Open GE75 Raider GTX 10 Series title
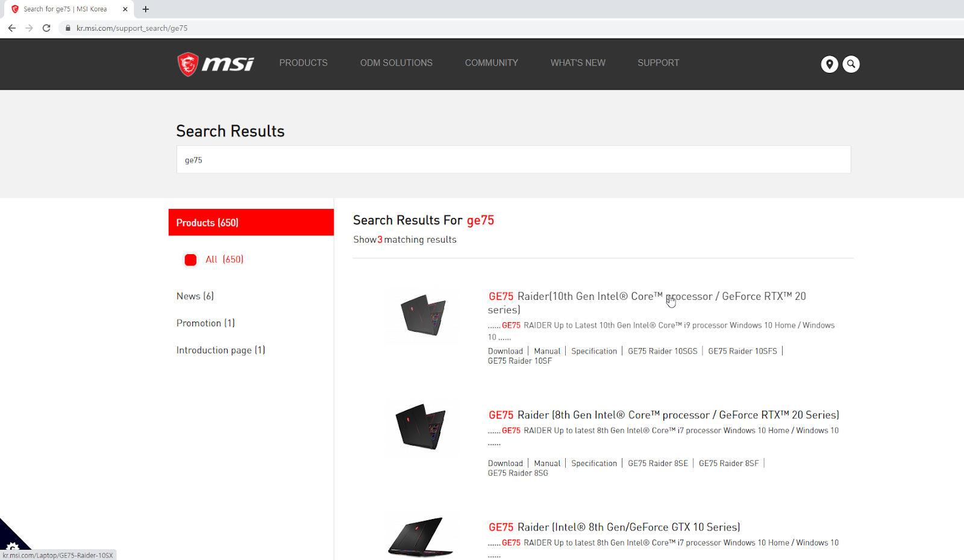 (614, 527)
